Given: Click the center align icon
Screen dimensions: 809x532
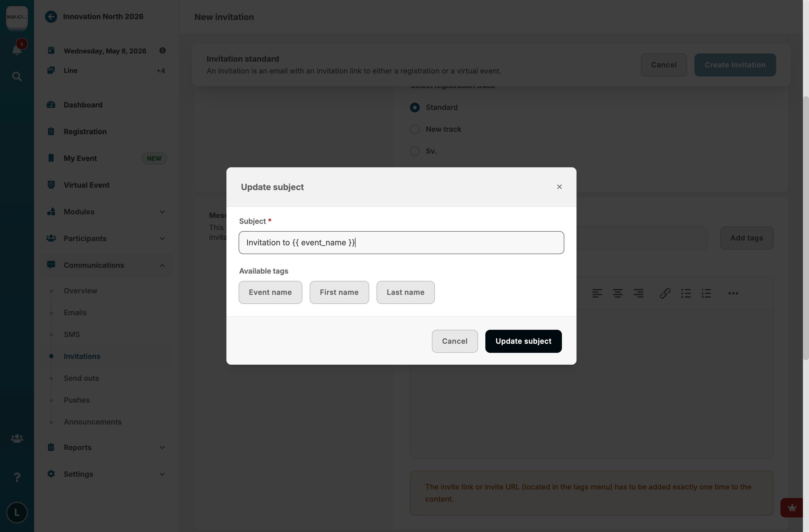Looking at the screenshot, I should click(x=618, y=293).
